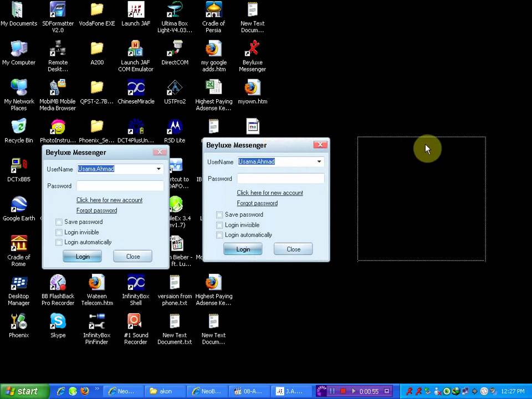
Task: Click the MobiMB Mobile Media Browser icon
Action: coord(58,95)
